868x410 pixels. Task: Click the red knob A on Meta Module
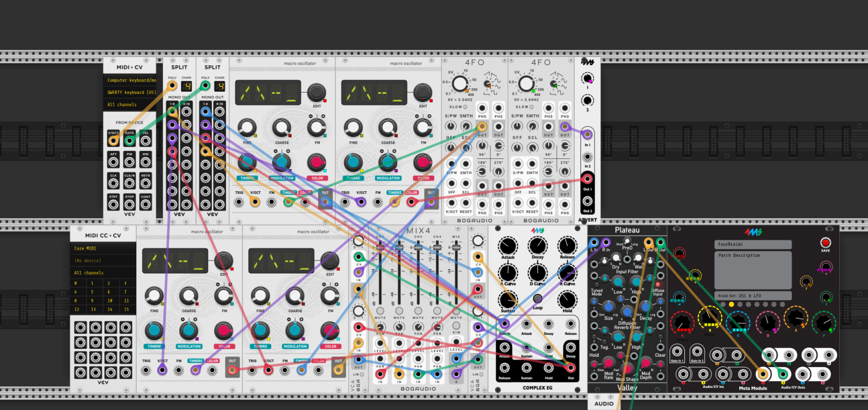682,323
